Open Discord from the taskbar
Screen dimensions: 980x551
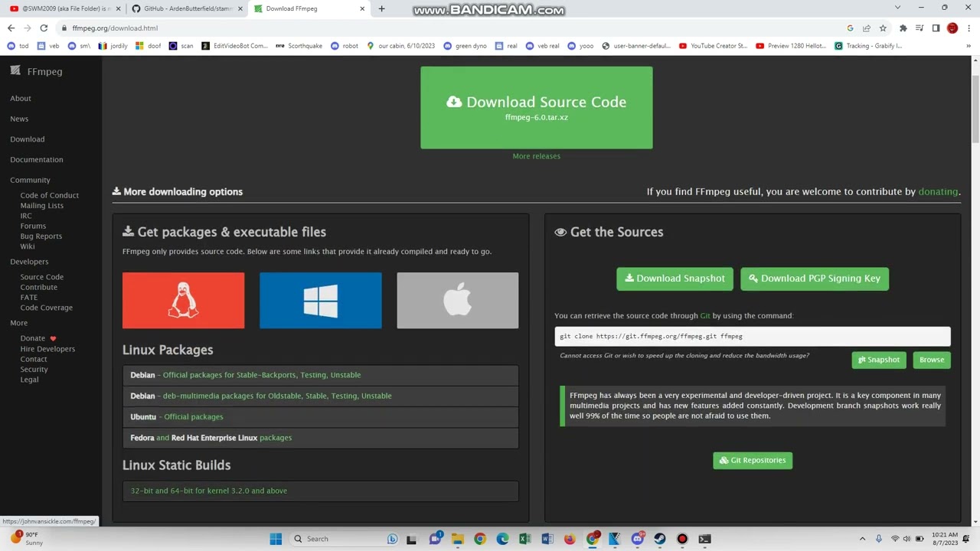[637, 539]
